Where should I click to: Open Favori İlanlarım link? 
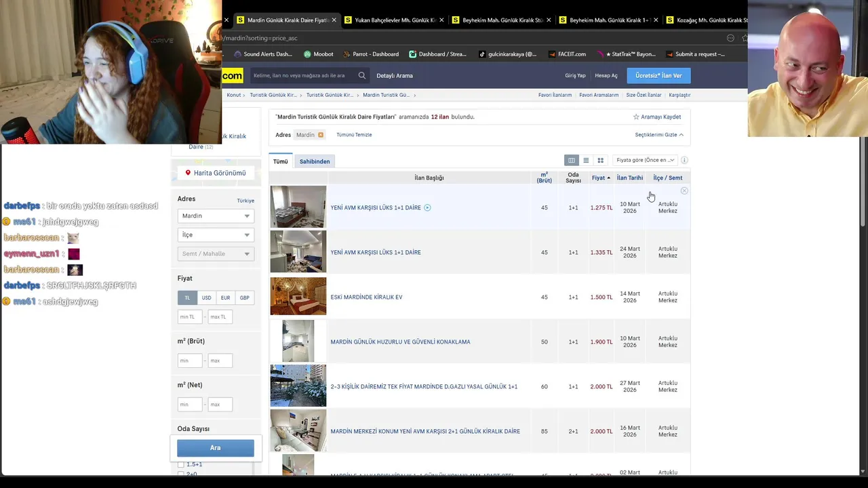(555, 95)
